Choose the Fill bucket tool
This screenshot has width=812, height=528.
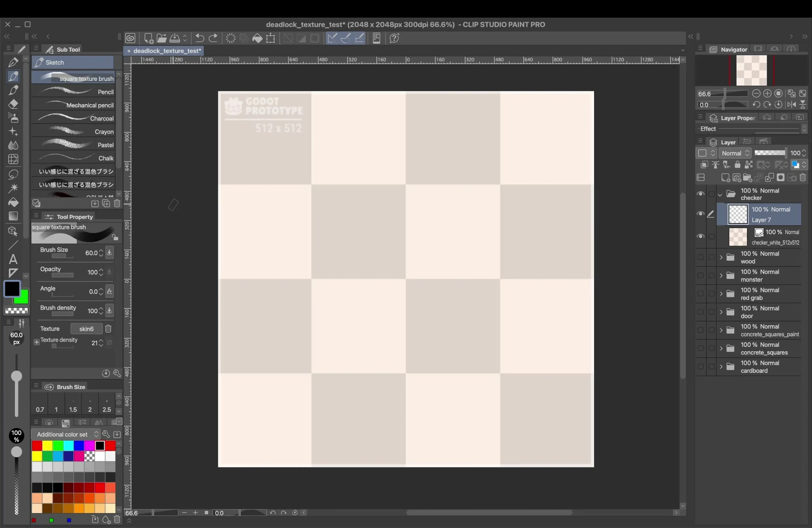13,202
